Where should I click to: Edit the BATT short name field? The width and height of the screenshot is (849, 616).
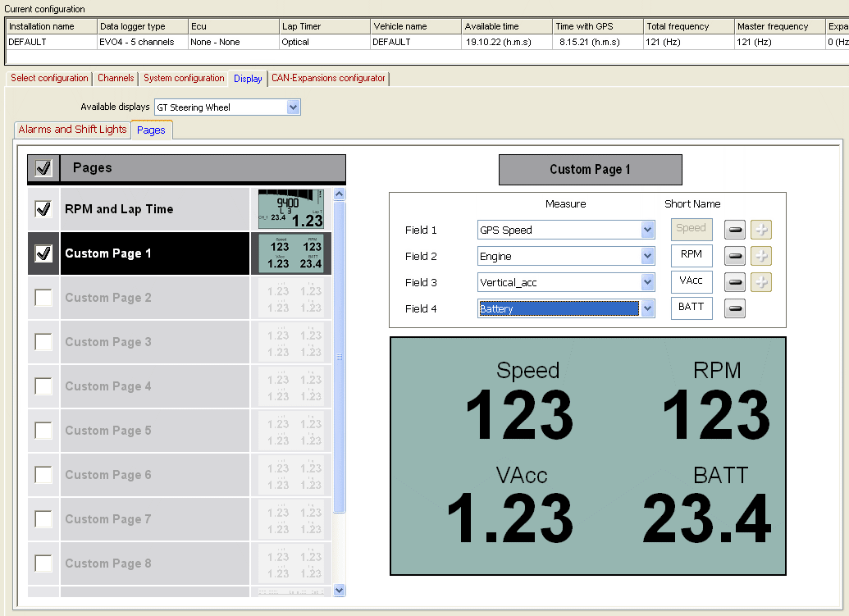[x=692, y=308]
